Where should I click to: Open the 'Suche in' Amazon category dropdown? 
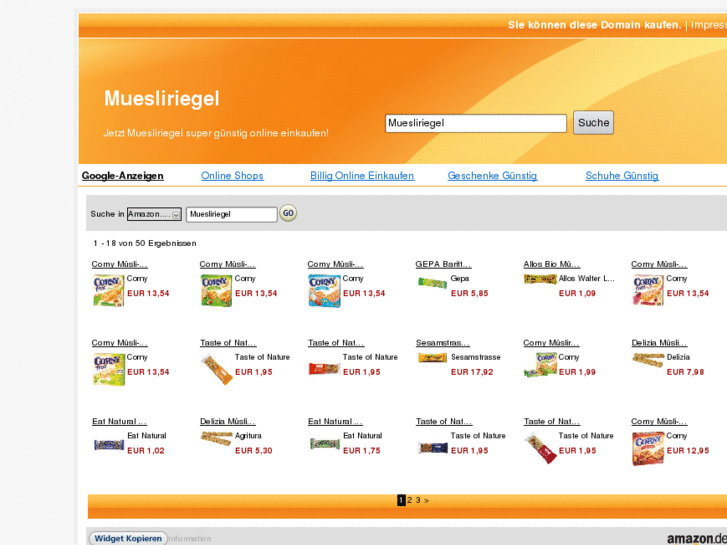154,214
